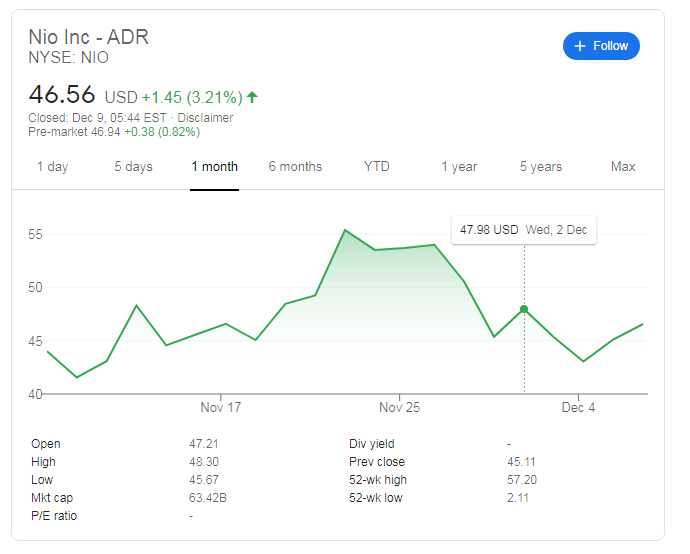690x554 pixels.
Task: Switch to the 5 days range
Action: coord(133,167)
